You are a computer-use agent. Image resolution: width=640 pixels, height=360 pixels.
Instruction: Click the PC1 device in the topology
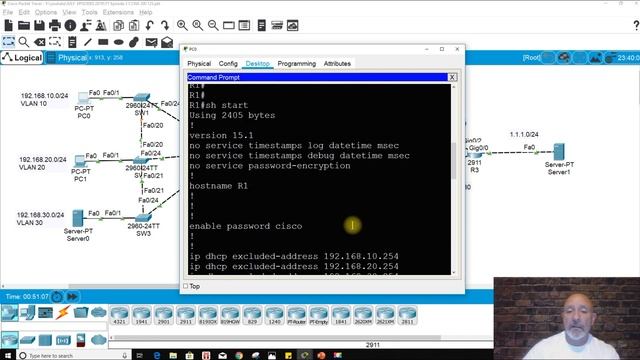[80, 161]
